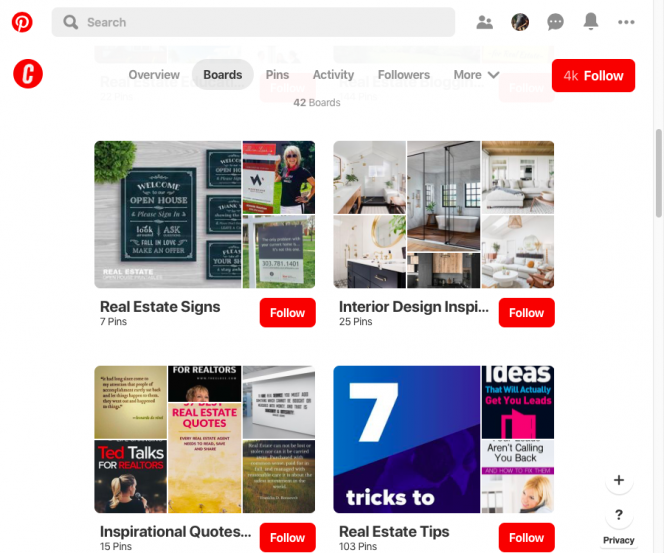The image size is (664, 553).
Task: Click the page vertical scrollbar
Action: [x=659, y=174]
